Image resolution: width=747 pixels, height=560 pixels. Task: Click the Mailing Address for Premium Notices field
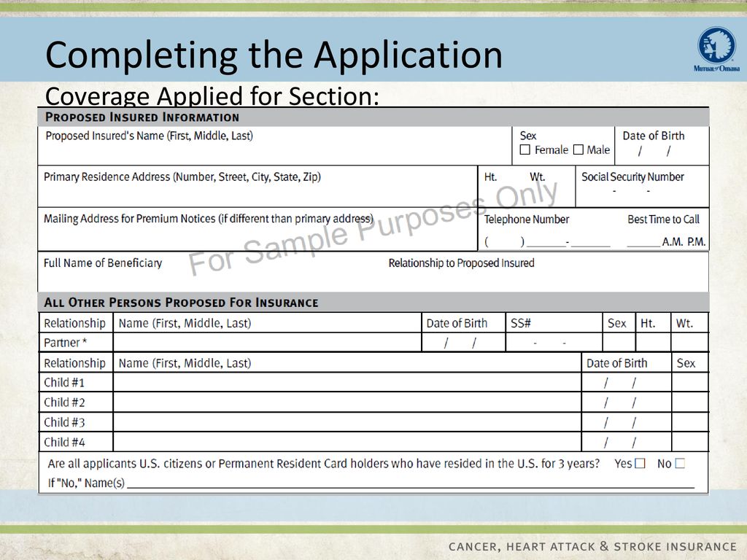pos(258,230)
